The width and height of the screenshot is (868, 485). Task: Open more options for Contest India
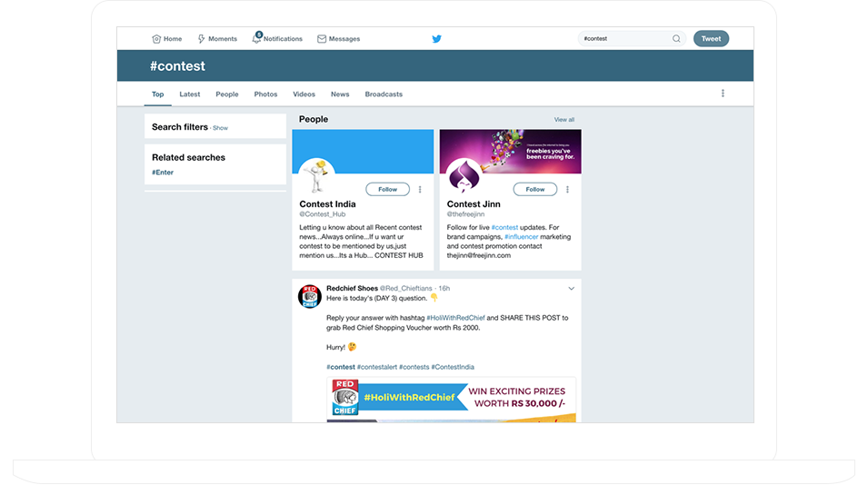coord(420,190)
